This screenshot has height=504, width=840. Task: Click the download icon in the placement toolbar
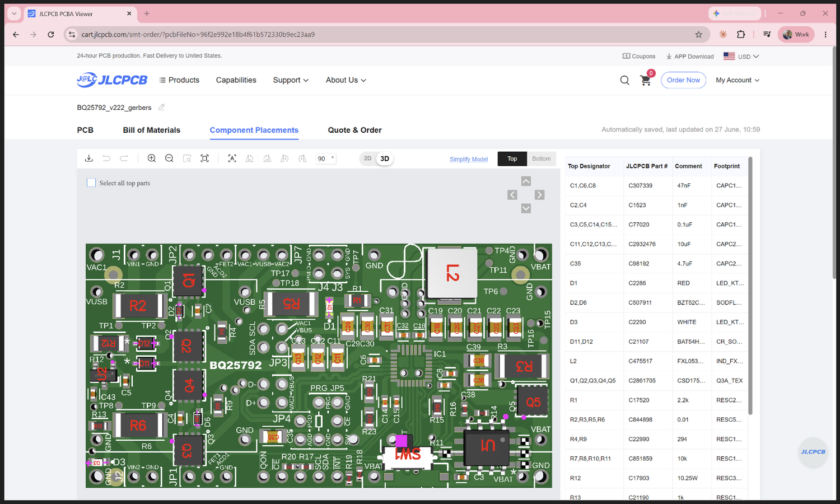[88, 158]
